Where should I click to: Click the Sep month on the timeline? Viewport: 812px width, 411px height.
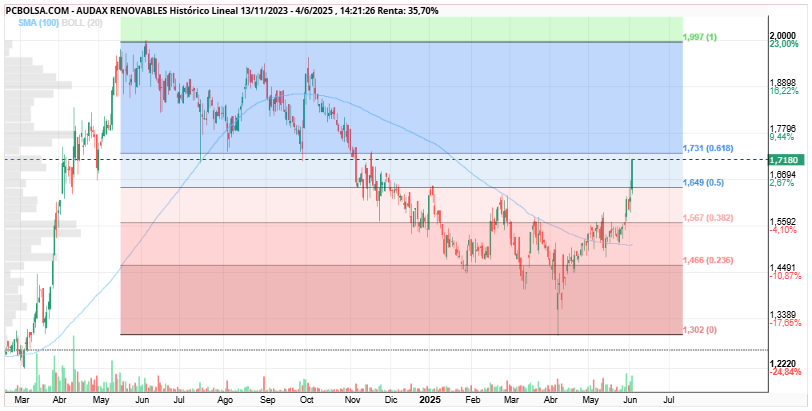tap(267, 400)
